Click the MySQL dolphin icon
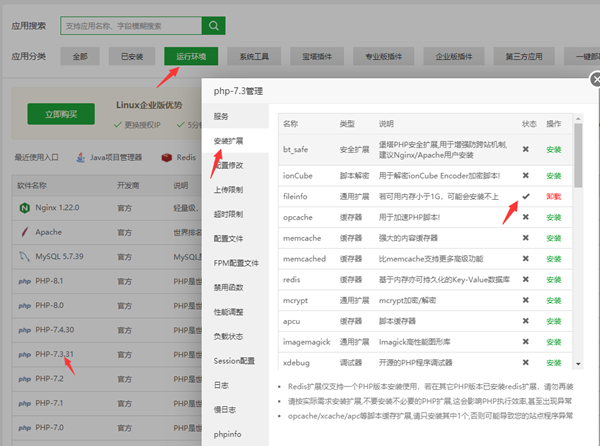 tap(24, 256)
